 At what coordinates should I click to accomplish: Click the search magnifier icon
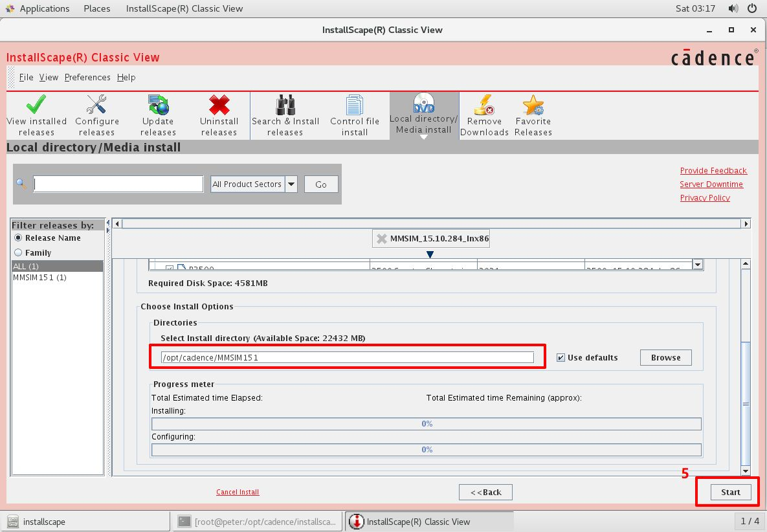21,184
